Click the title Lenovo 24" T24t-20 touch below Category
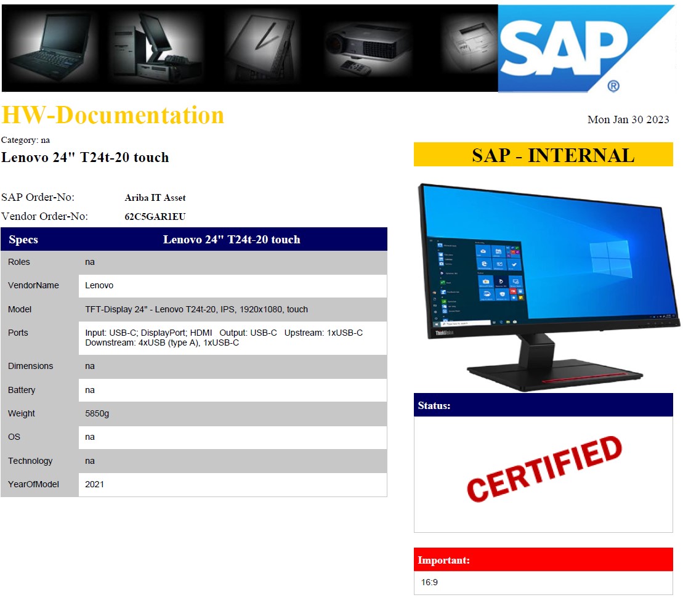The image size is (683, 616). click(x=85, y=157)
